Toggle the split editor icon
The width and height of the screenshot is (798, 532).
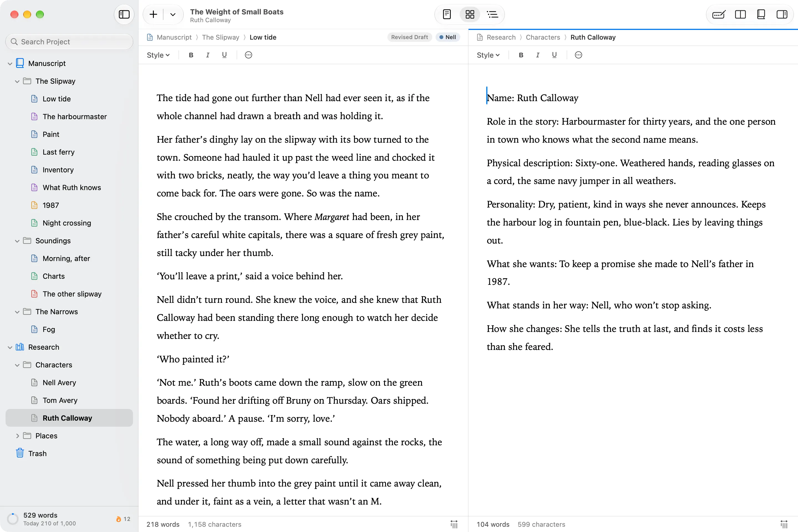(x=740, y=14)
